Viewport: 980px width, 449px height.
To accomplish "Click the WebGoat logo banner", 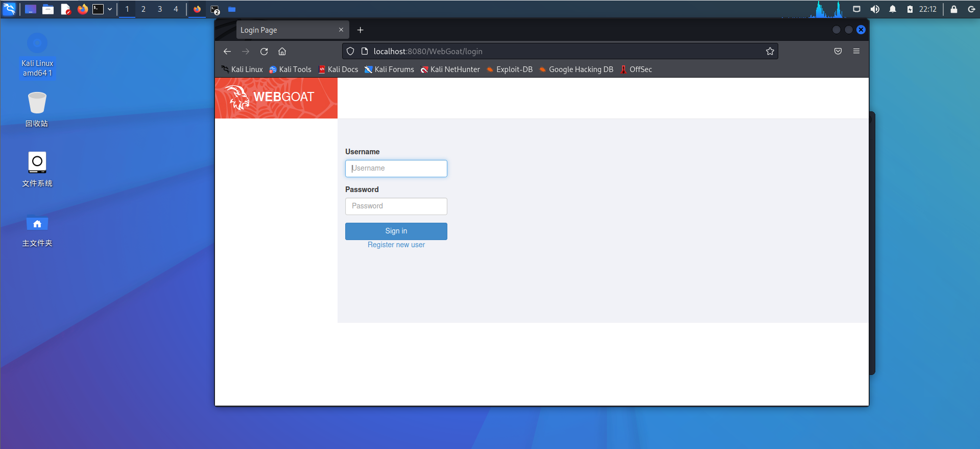I will [276, 98].
